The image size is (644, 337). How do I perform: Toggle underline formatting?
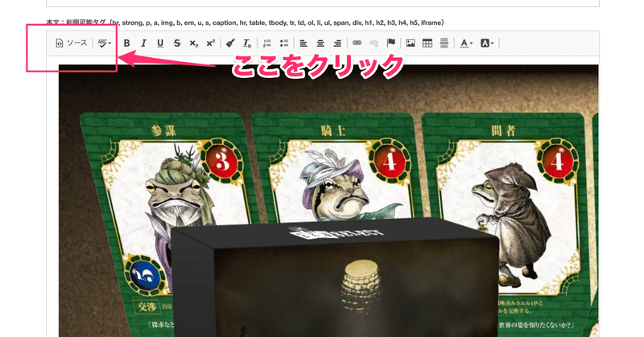(x=160, y=43)
